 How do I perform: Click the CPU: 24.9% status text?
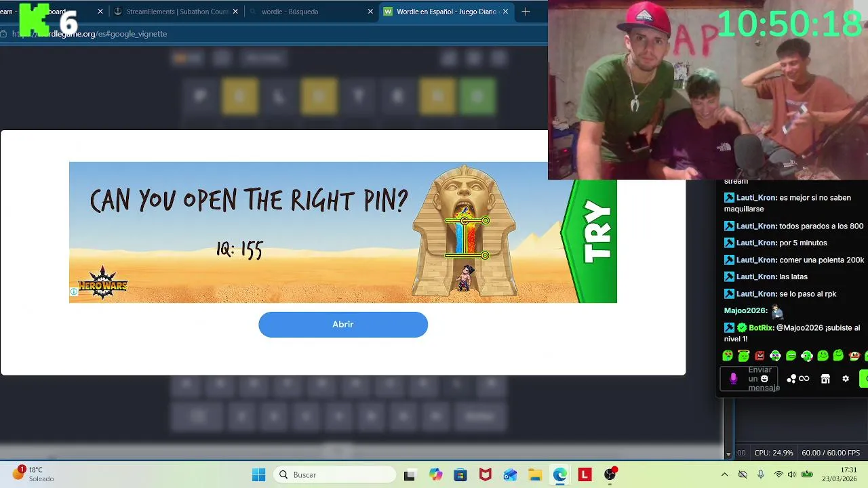click(x=774, y=453)
